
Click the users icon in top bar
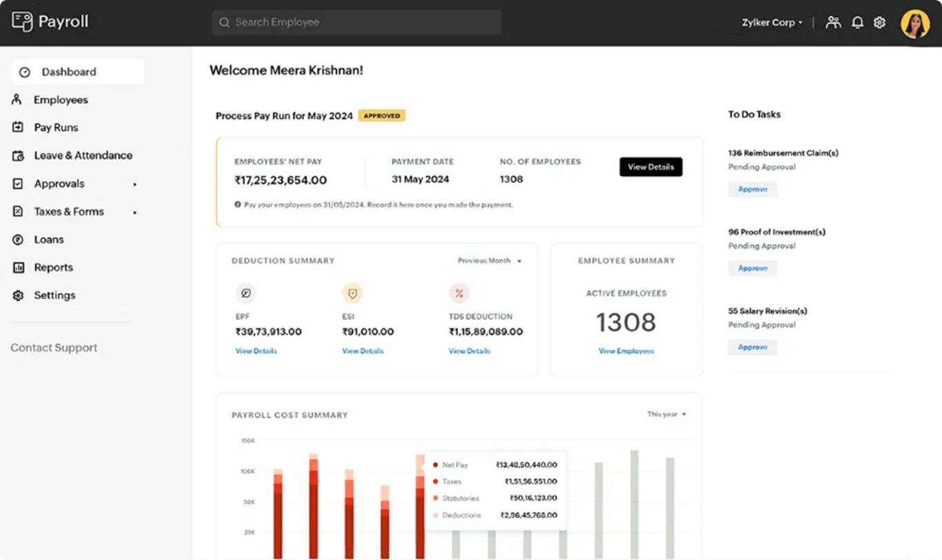[834, 23]
